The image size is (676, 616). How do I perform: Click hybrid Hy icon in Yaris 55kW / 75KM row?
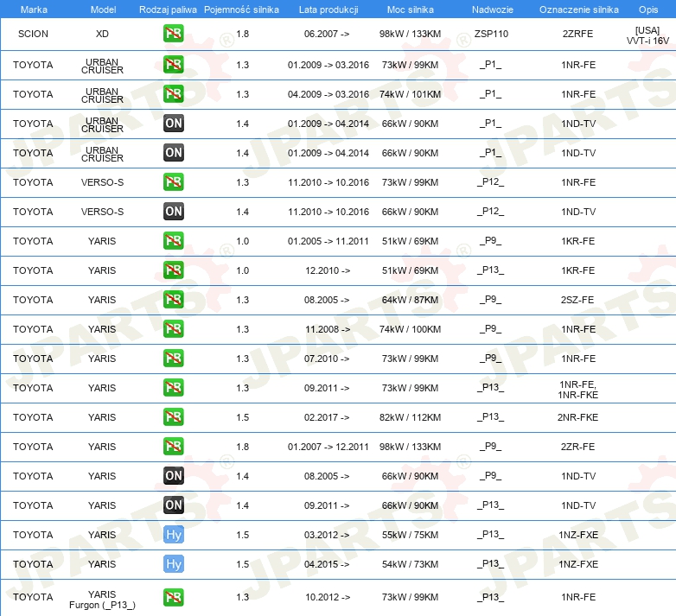coord(174,535)
